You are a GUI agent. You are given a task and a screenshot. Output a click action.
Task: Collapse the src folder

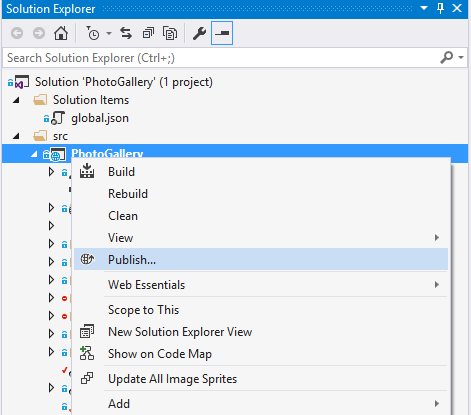point(16,136)
